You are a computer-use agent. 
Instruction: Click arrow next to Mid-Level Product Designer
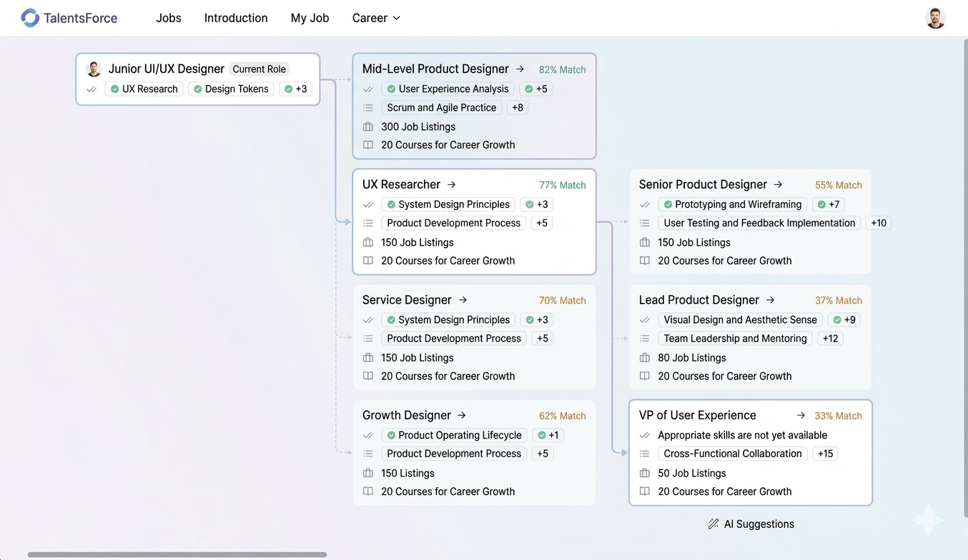click(520, 69)
